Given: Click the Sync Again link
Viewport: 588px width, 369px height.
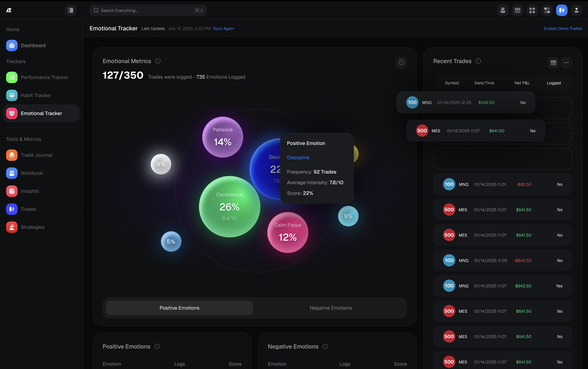Looking at the screenshot, I should [x=223, y=29].
